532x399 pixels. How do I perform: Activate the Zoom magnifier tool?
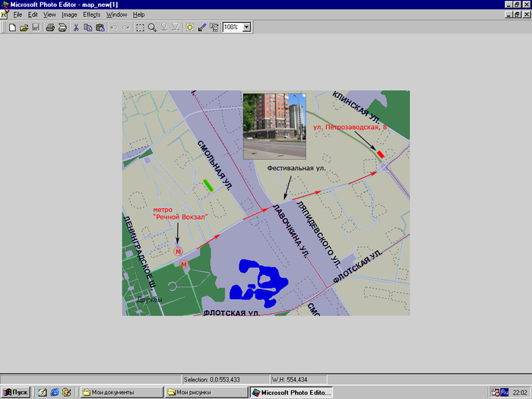tap(152, 27)
